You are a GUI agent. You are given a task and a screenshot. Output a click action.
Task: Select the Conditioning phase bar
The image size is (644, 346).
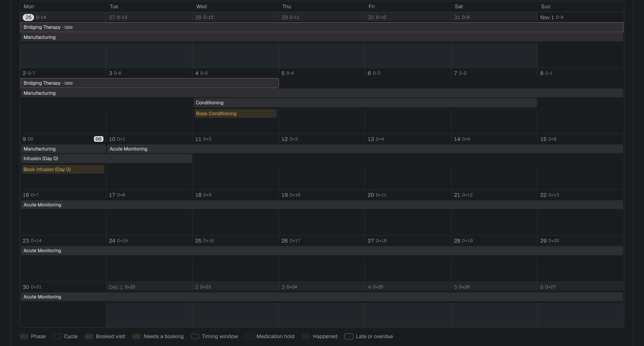click(x=365, y=103)
